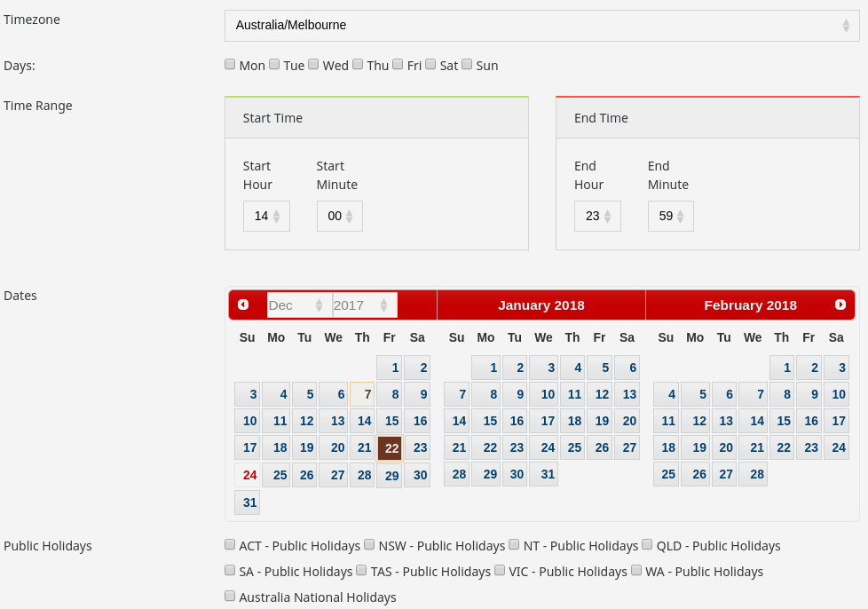Open the Start Minute dropdown
Screen dimensions: 868x609
pos(339,216)
